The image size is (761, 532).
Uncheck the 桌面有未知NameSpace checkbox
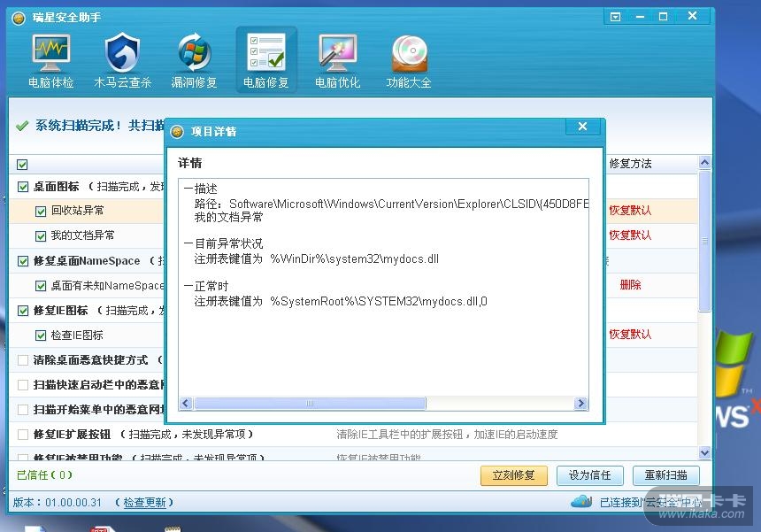tap(41, 286)
